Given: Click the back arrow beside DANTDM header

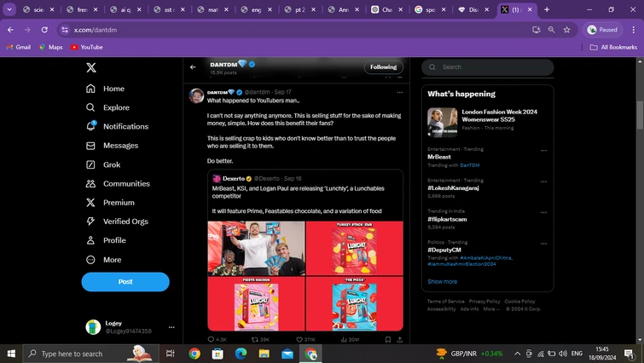Looking at the screenshot, I should pos(193,67).
